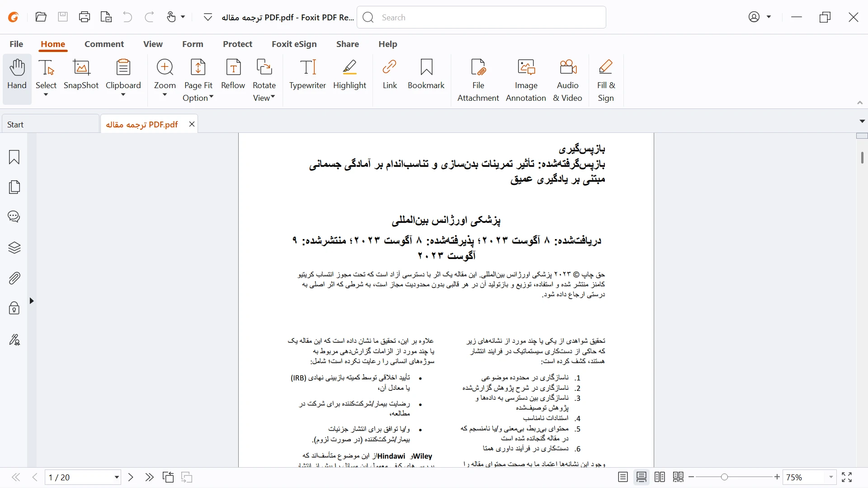
Task: Open the Attachments panel paperclip icon
Action: 14,278
